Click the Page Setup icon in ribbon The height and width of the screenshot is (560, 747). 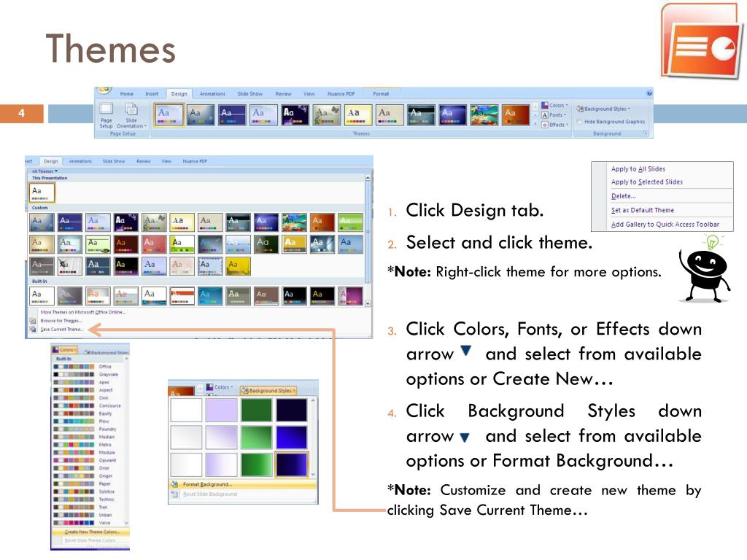[107, 110]
